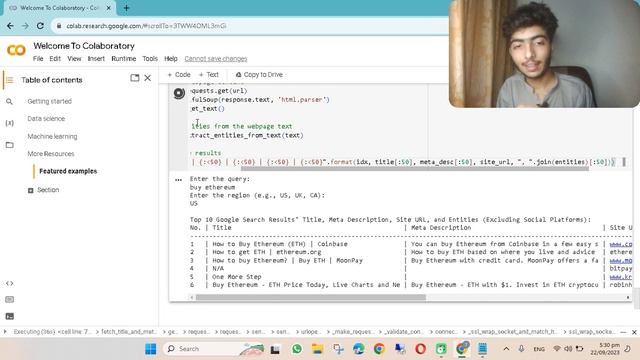Open WhatsApp from the taskbar
640x360 pixels.
pos(297,349)
